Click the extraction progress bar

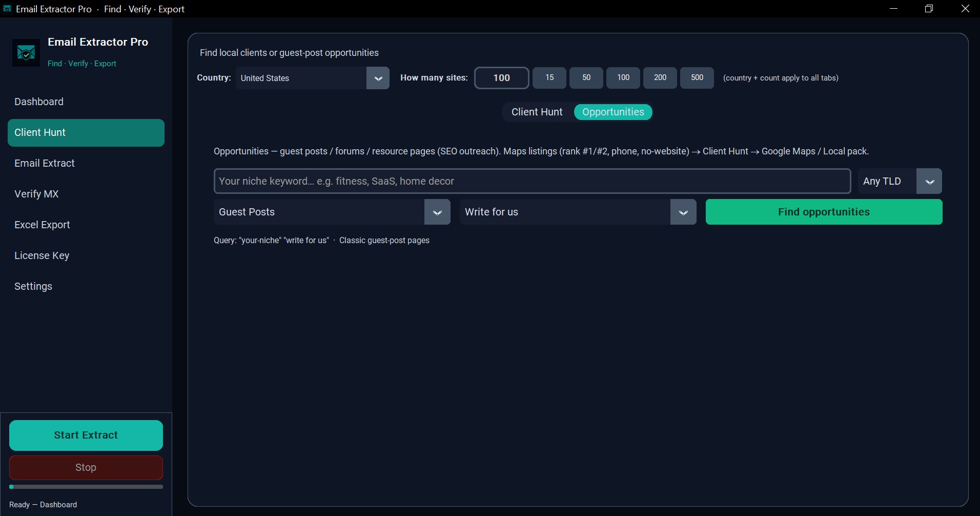tap(86, 487)
